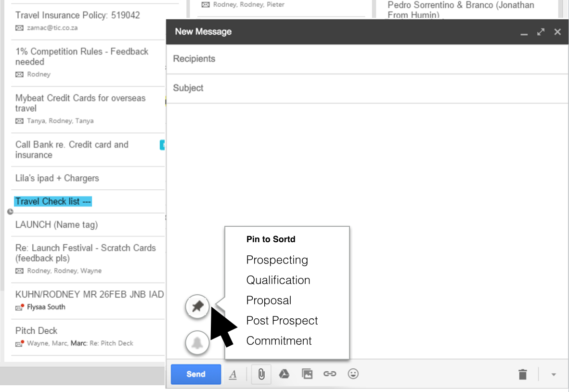This screenshot has width=569, height=392.
Task: Expand more options arrow in compose toolbar
Action: tap(554, 374)
